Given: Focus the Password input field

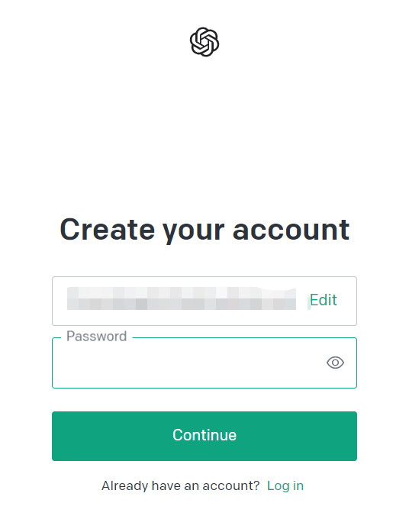Looking at the screenshot, I should tap(204, 363).
